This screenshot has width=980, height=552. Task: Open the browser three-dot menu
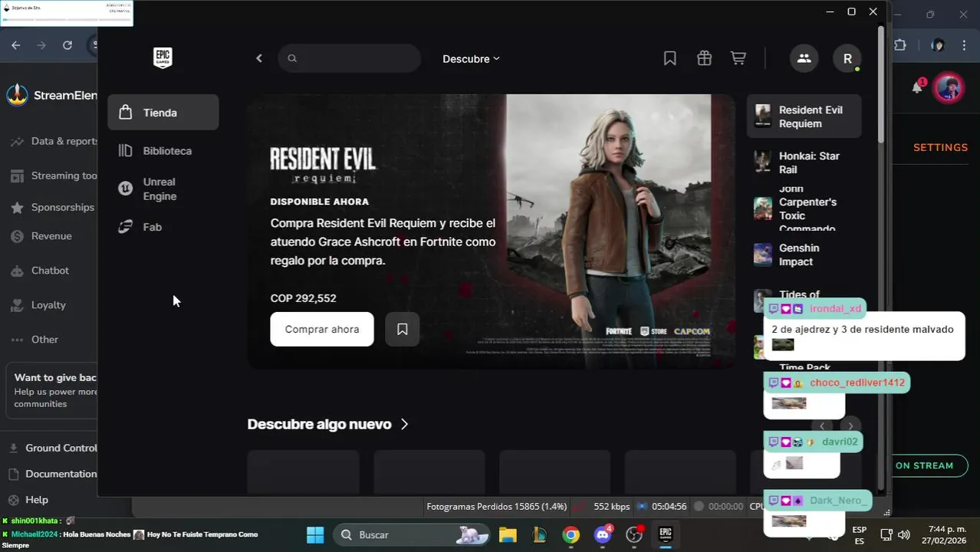coord(965,45)
